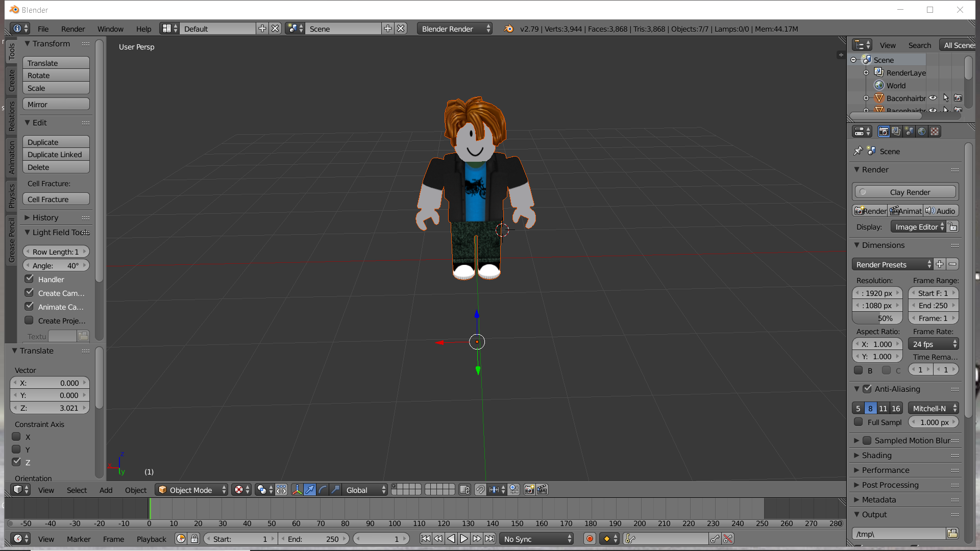Uncheck the Animate Ca... checkbox

[29, 307]
